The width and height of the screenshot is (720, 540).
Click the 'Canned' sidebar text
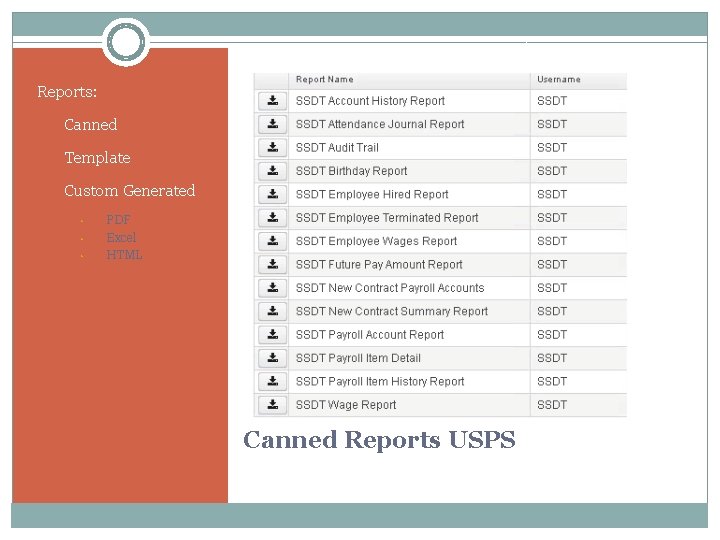pyautogui.click(x=90, y=124)
